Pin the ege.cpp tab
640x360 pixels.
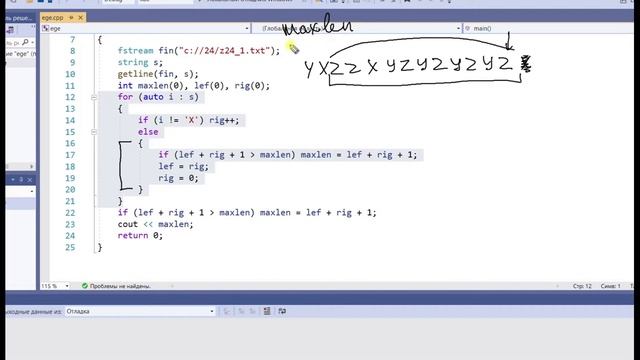[71, 18]
